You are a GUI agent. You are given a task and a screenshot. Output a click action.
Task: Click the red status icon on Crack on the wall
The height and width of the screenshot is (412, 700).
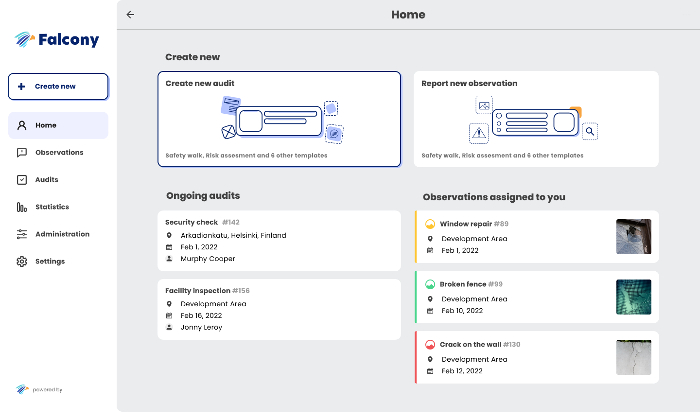coord(430,344)
